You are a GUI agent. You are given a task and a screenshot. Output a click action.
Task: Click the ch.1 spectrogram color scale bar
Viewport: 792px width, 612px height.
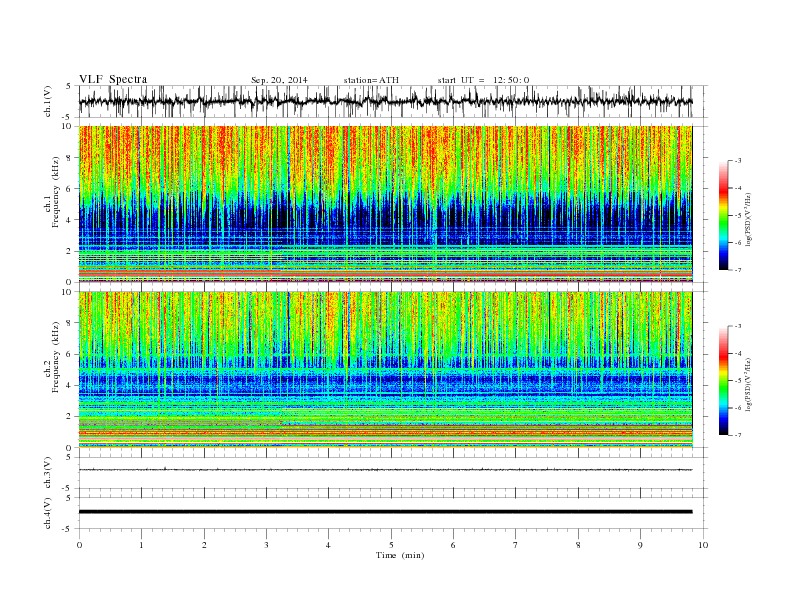[723, 215]
